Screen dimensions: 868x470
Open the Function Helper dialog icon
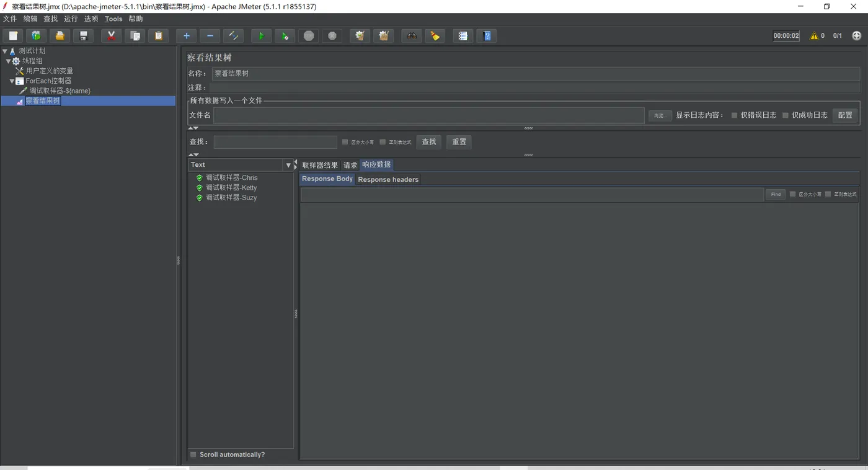click(463, 36)
